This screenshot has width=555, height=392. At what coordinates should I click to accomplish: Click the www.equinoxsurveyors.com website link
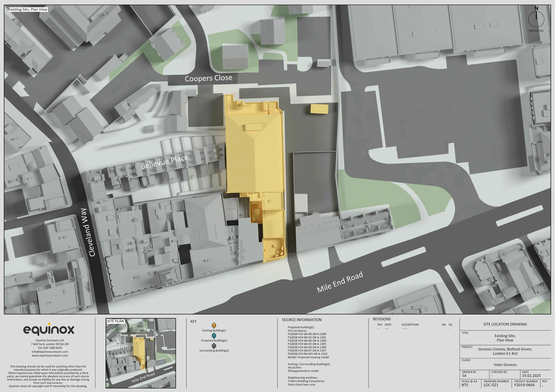pyautogui.click(x=50, y=355)
